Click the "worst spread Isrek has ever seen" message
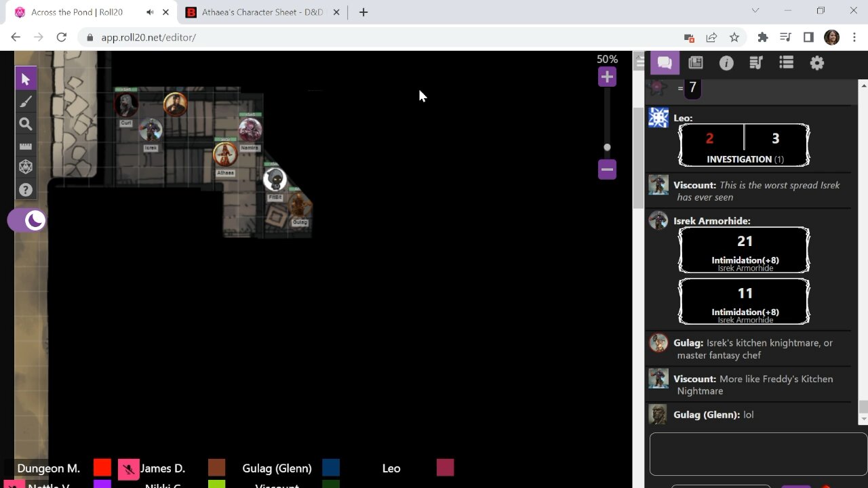 click(758, 191)
